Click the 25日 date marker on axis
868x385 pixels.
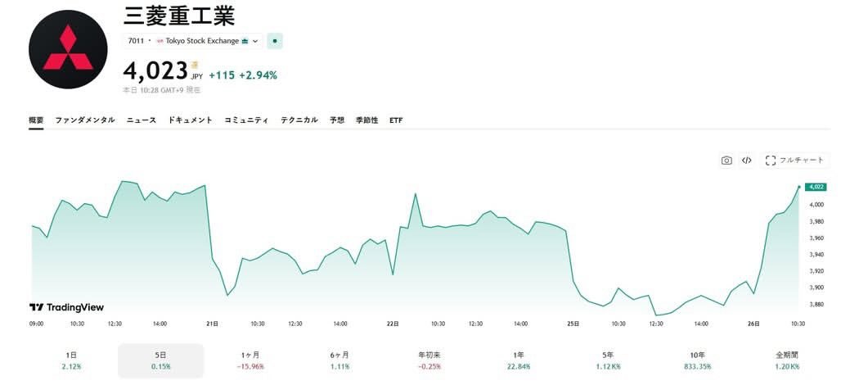(x=573, y=324)
